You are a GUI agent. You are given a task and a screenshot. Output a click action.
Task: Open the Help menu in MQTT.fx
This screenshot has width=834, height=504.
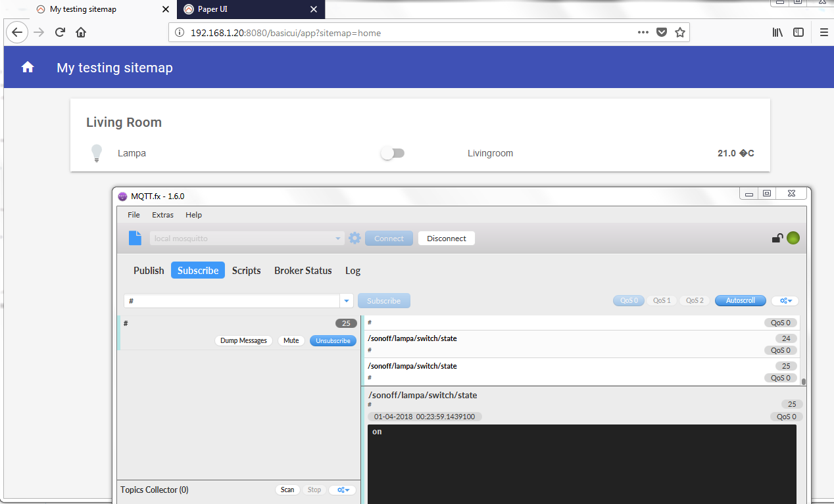pos(193,215)
